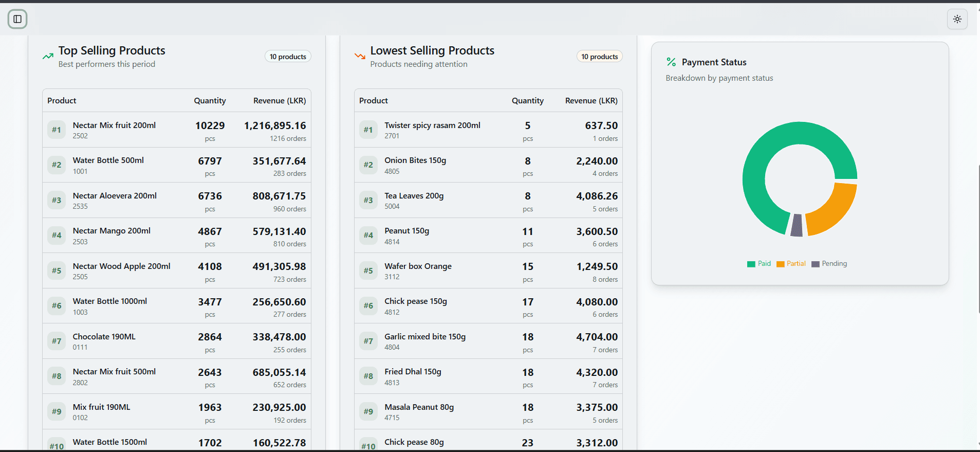The image size is (980, 452).
Task: Click the 10 products badge in Lowest Selling
Action: tap(599, 57)
